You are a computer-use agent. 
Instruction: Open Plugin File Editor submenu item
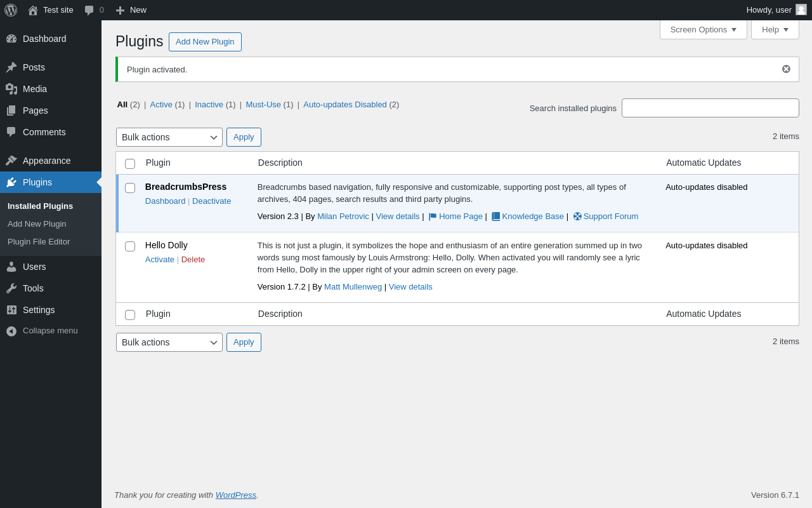pyautogui.click(x=39, y=242)
